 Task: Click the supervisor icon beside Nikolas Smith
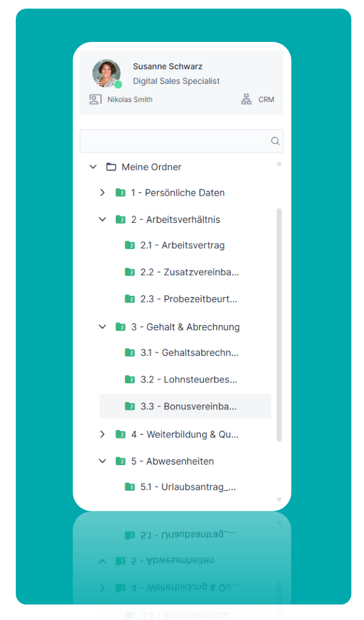click(95, 100)
